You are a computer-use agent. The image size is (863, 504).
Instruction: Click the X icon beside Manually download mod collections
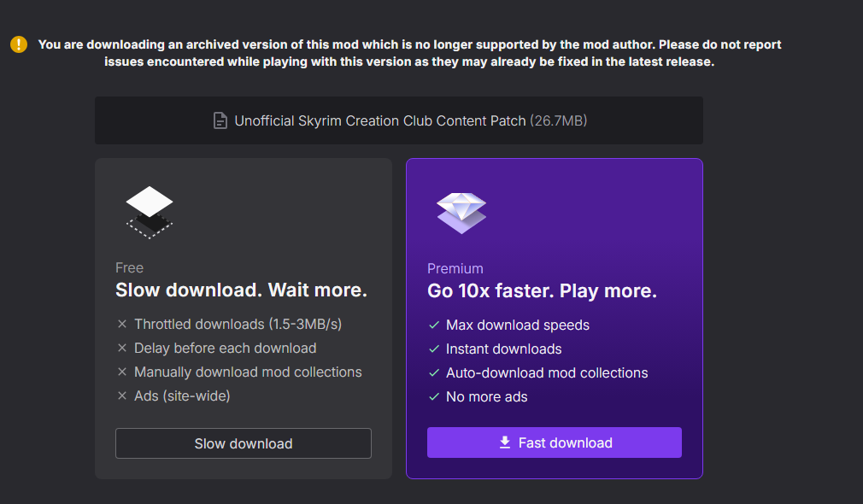122,372
